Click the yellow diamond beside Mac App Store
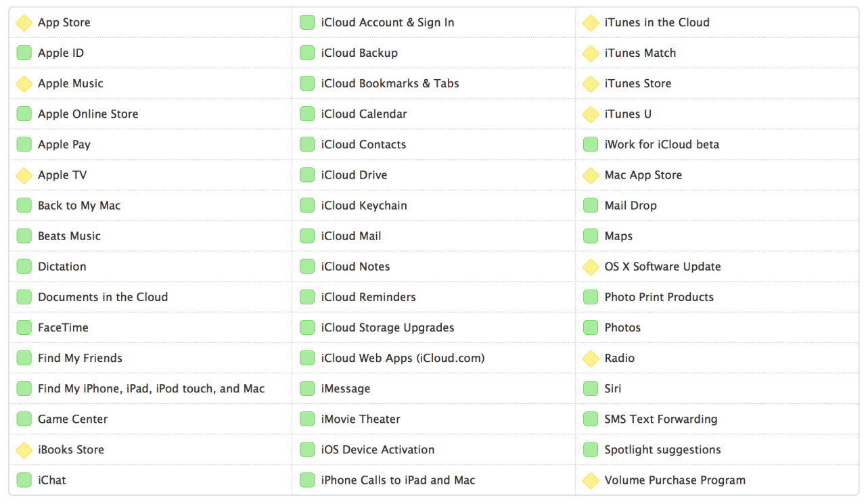This screenshot has height=504, width=866. pyautogui.click(x=591, y=175)
